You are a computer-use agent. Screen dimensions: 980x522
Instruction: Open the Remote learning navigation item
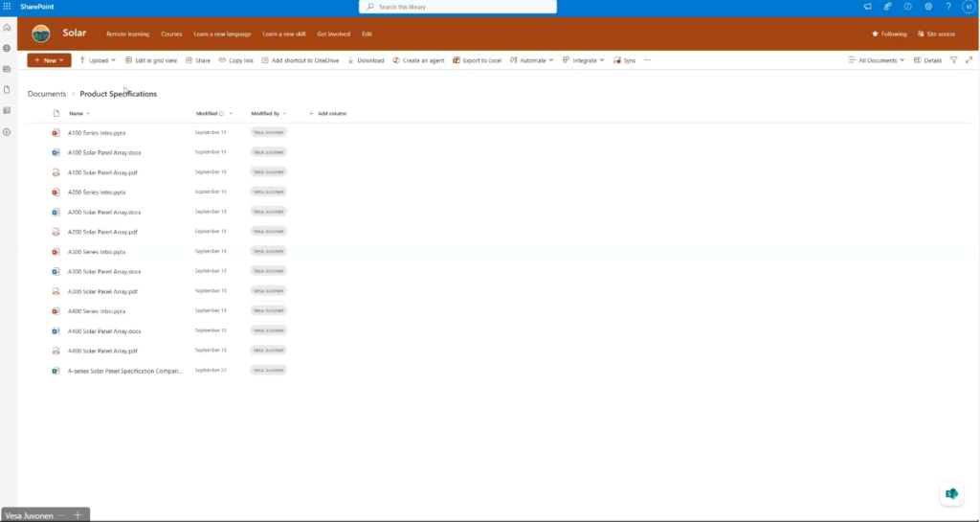point(127,34)
